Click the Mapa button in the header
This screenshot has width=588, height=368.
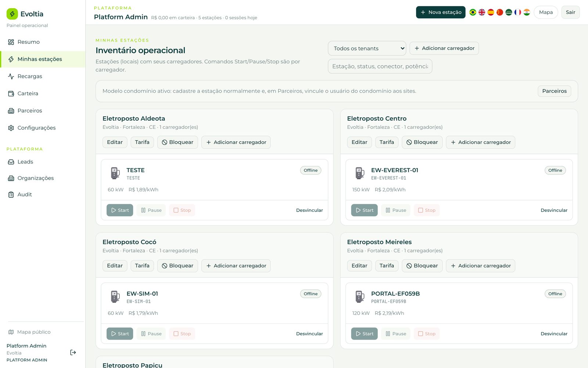[x=546, y=12]
